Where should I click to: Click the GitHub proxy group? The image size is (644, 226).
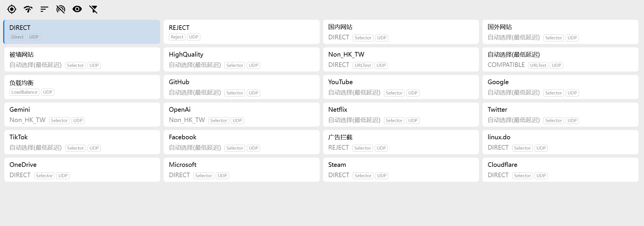point(241,87)
